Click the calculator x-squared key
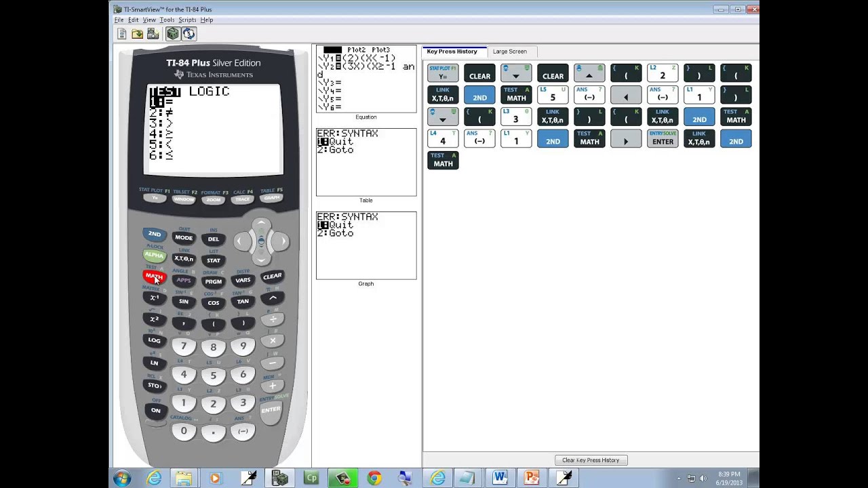868x488 pixels. point(155,319)
